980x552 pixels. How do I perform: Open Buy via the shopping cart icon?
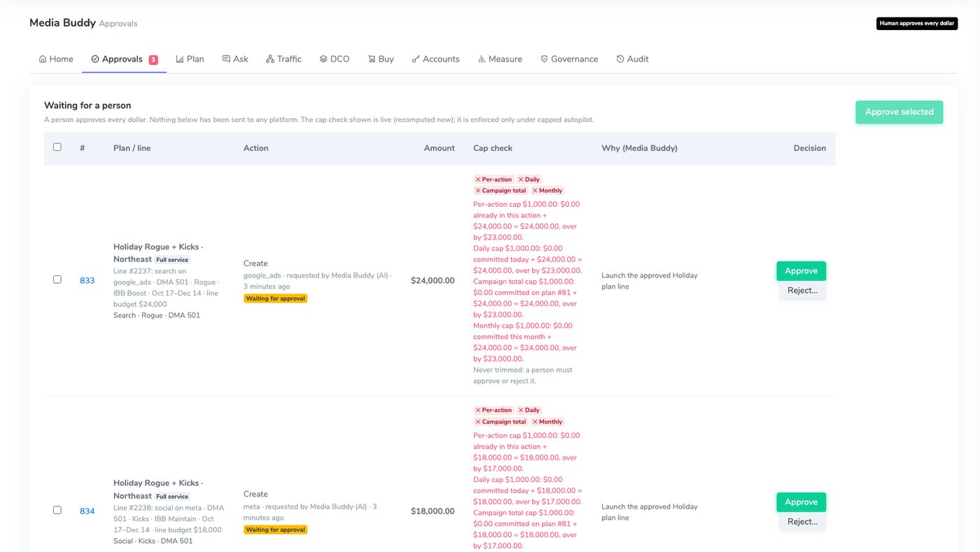tap(372, 60)
